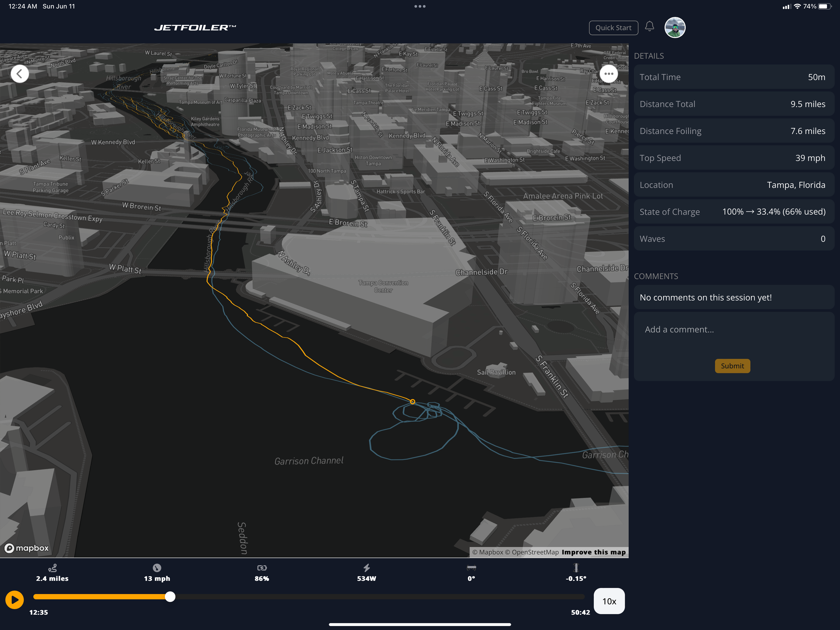Open the OpenStreetMap attribution link

point(532,552)
